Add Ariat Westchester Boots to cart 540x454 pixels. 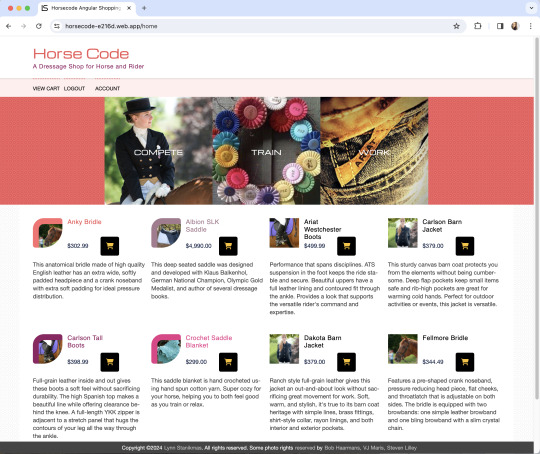(x=346, y=246)
